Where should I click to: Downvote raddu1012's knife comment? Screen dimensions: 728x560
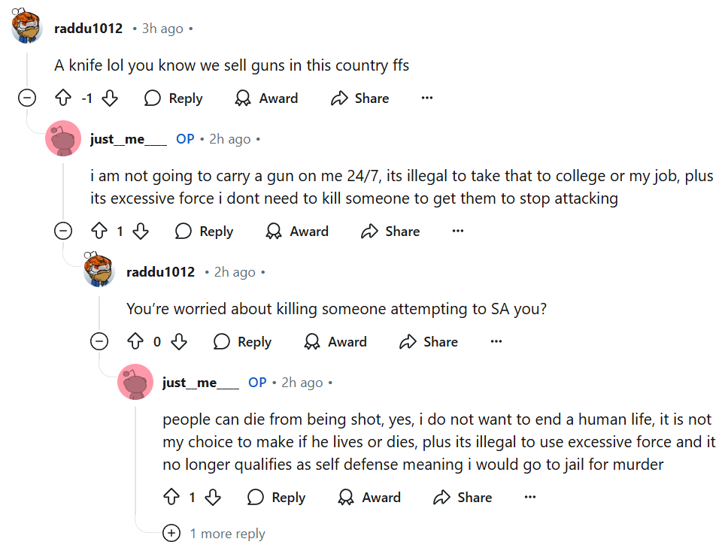(110, 98)
